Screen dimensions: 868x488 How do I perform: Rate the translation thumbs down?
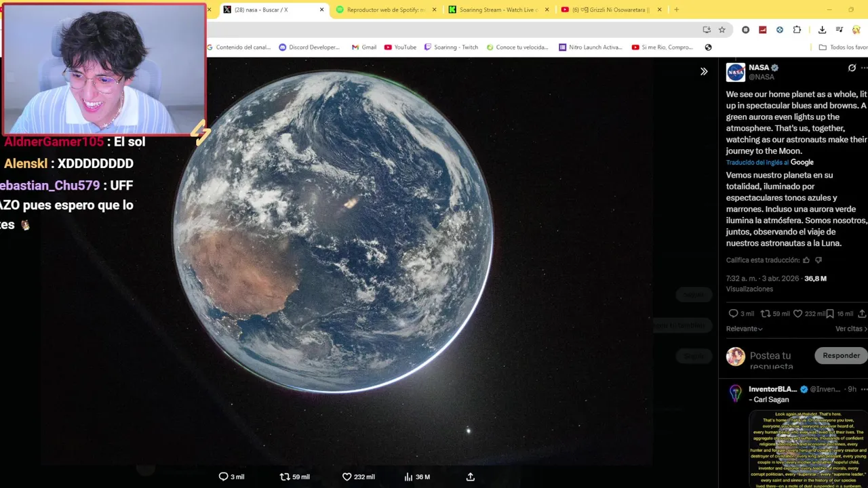point(818,260)
